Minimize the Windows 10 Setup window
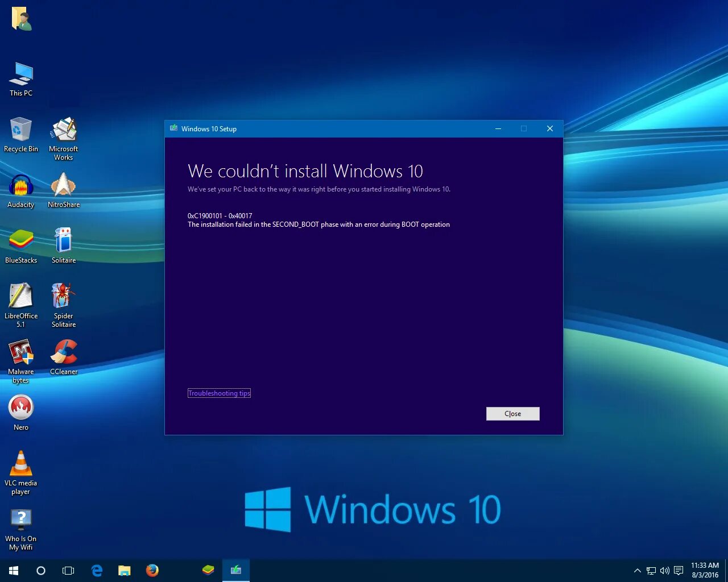The image size is (728, 582). click(x=498, y=129)
